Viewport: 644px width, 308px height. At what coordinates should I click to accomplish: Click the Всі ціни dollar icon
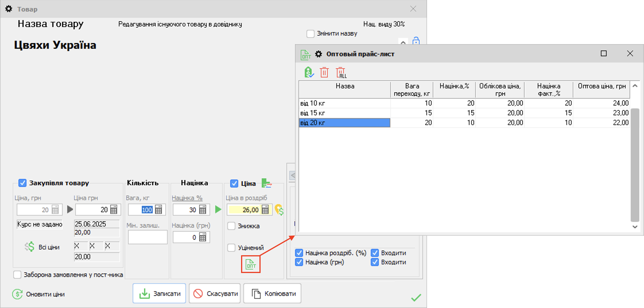click(29, 247)
